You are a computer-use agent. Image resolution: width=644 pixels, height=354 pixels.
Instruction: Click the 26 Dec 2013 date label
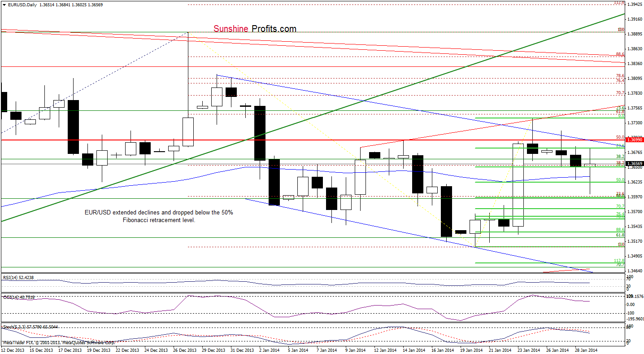pyautogui.click(x=184, y=350)
